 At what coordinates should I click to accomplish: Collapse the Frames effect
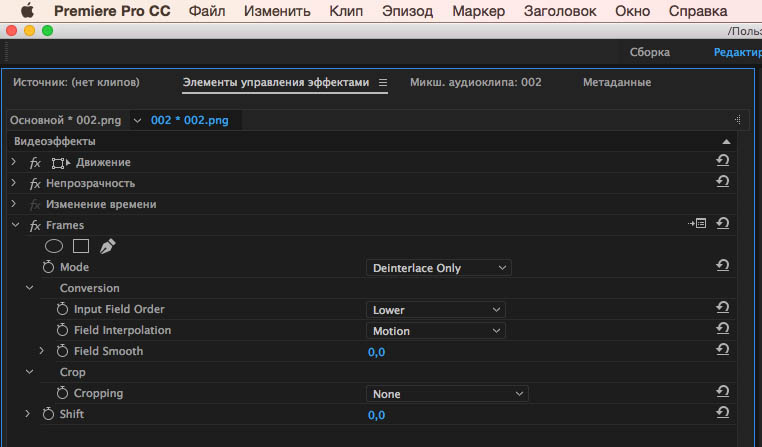(x=15, y=224)
